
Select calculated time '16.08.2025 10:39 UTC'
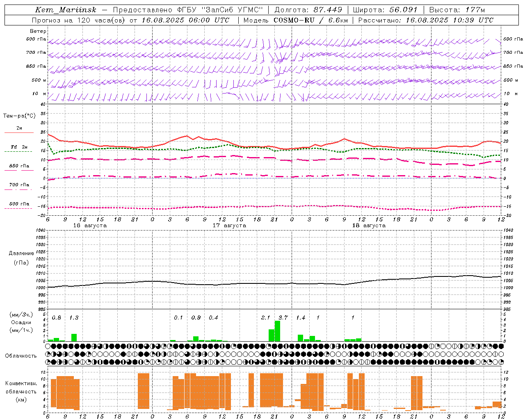[450, 20]
